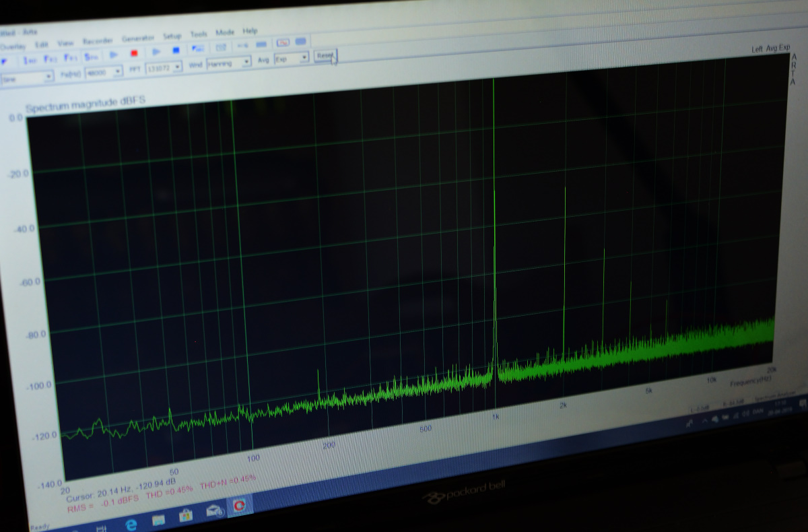Open File Explorer from the taskbar
Screen dimensions: 808x532
point(159,519)
